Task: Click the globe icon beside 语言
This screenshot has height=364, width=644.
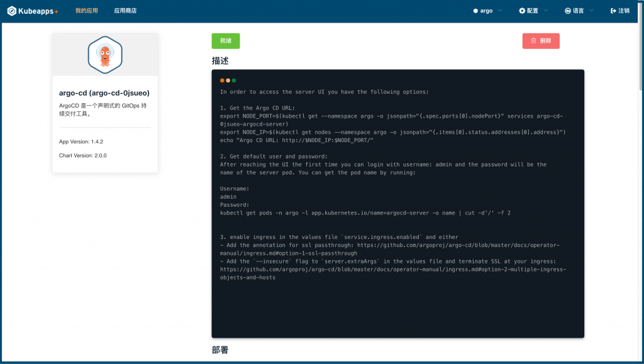Action: (568, 11)
